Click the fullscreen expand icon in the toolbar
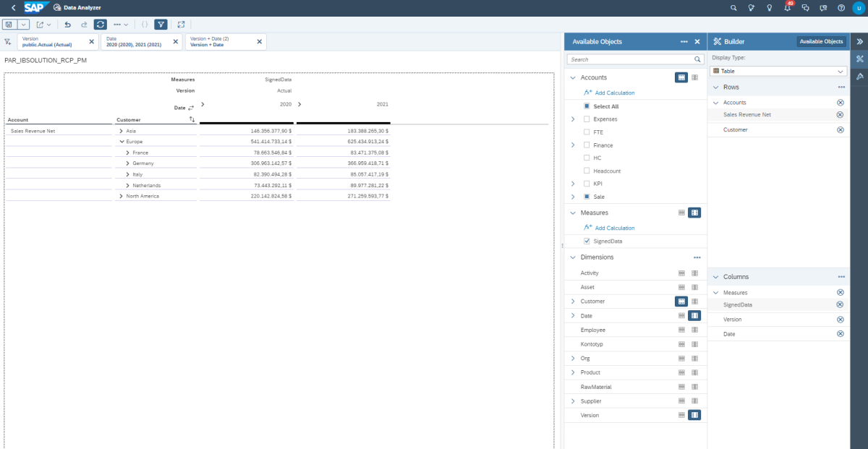Image resolution: width=868 pixels, height=449 pixels. pos(182,24)
